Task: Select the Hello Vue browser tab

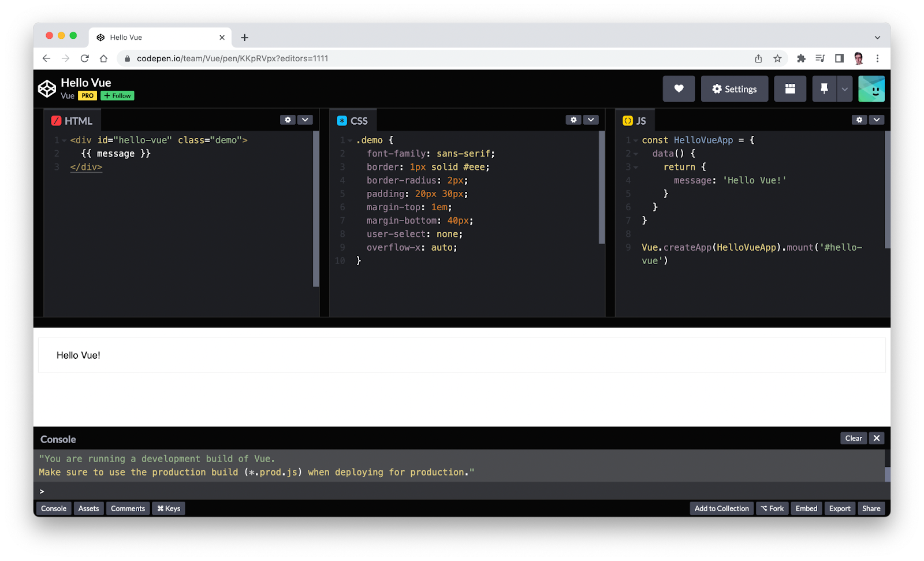Action: click(160, 38)
